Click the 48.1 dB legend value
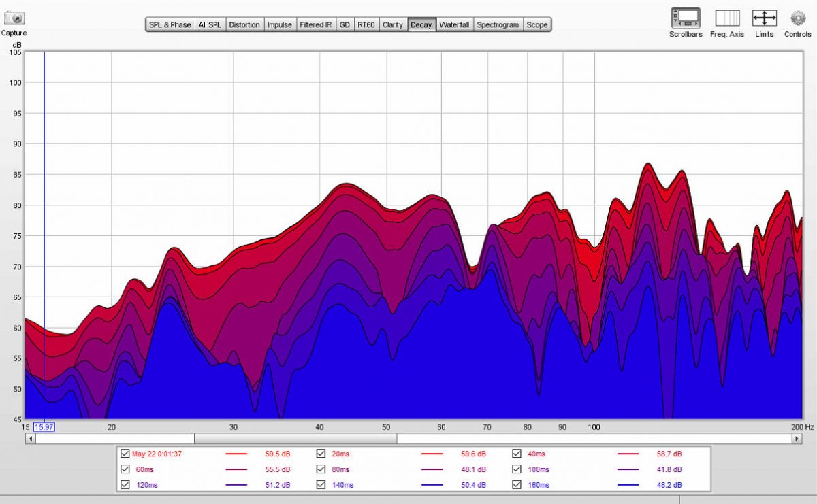Screen dimensions: 817x504 [473, 469]
